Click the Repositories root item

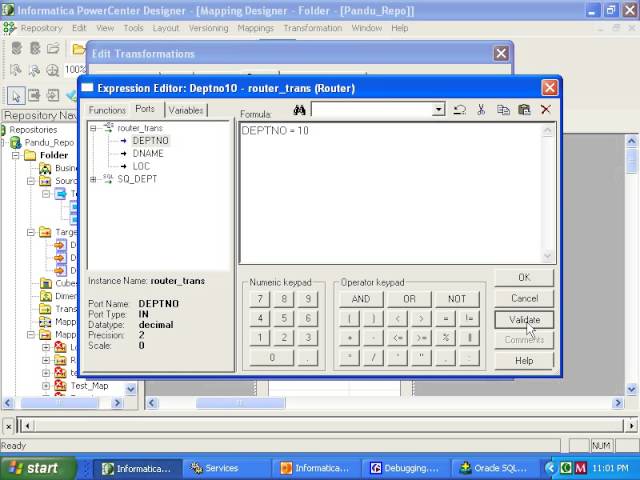pos(33,130)
